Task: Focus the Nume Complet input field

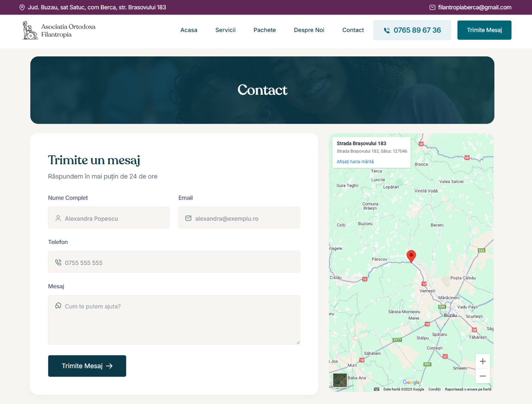Action: coord(109,218)
